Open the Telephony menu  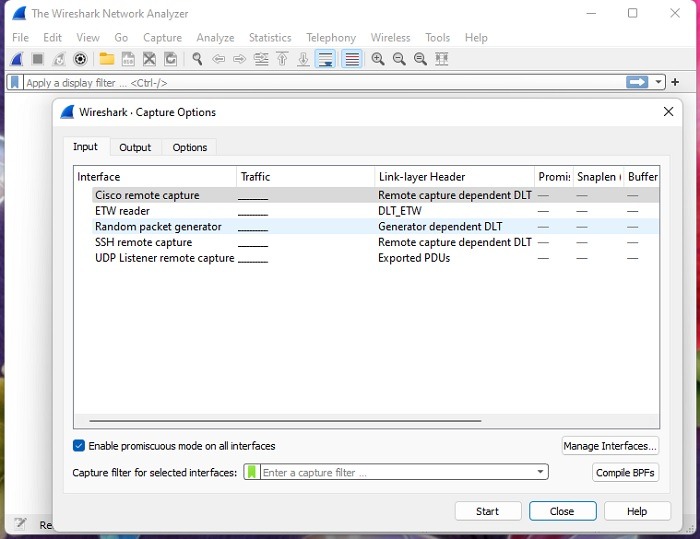click(x=331, y=38)
